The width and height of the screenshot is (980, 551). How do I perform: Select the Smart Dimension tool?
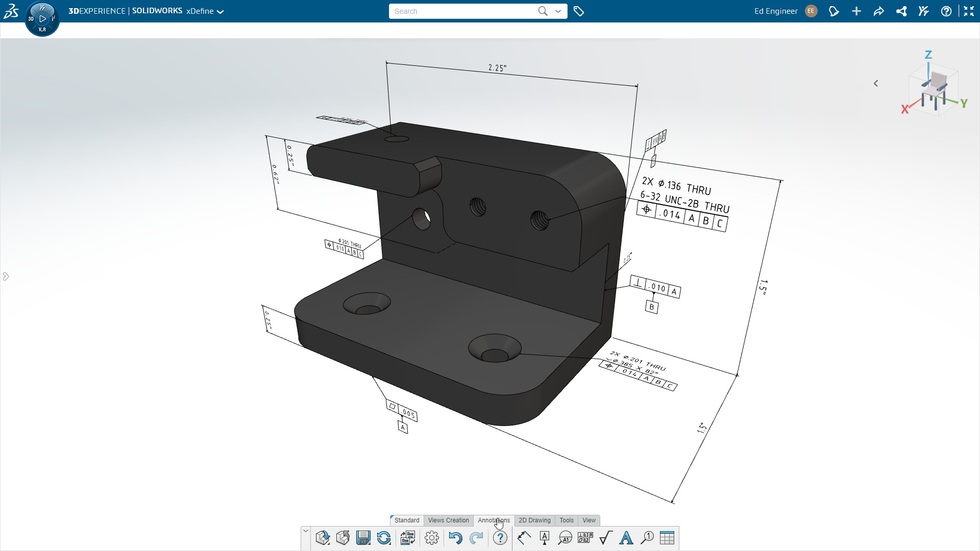point(524,538)
